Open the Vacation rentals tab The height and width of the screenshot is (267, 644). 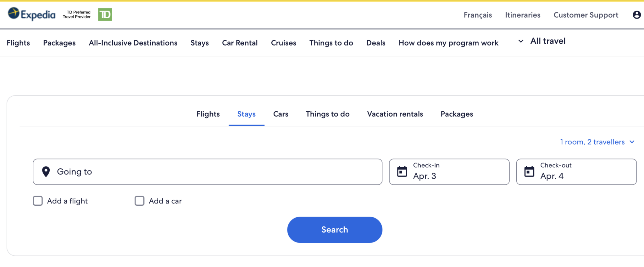click(x=395, y=114)
